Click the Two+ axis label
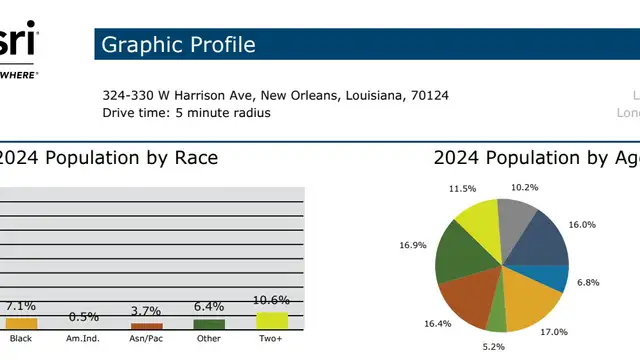The width and height of the screenshot is (640, 360). tap(271, 338)
